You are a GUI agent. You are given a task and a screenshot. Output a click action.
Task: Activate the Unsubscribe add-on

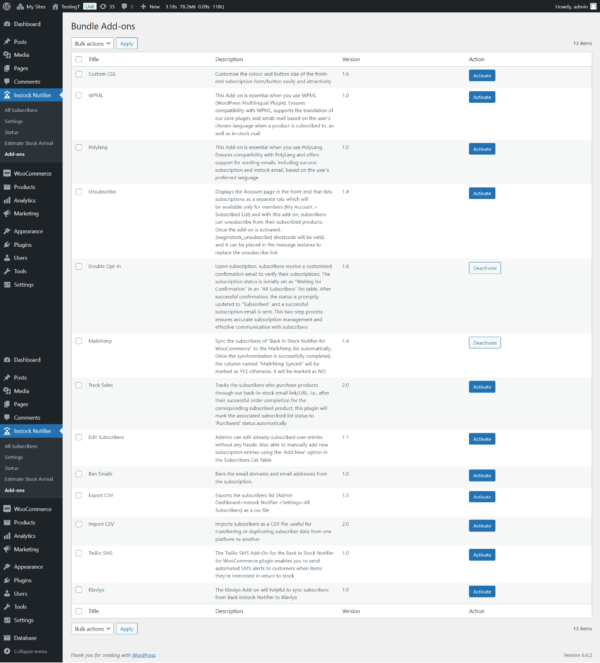tap(482, 194)
